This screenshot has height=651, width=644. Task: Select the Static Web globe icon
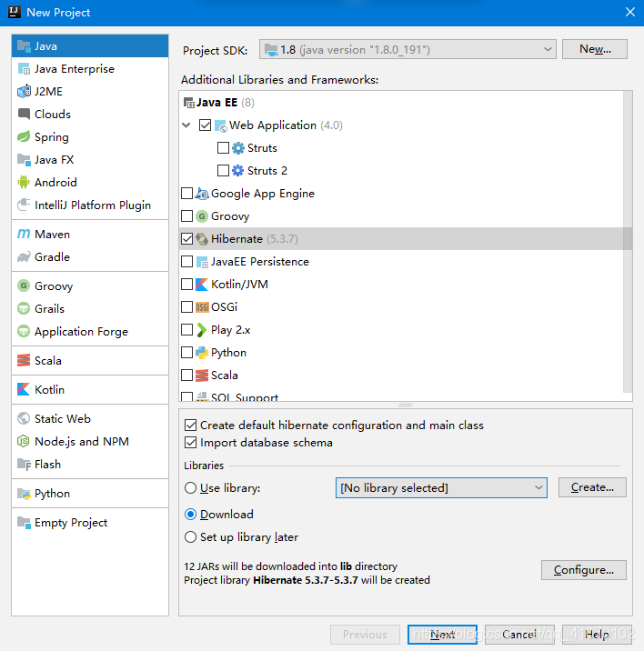coord(24,418)
